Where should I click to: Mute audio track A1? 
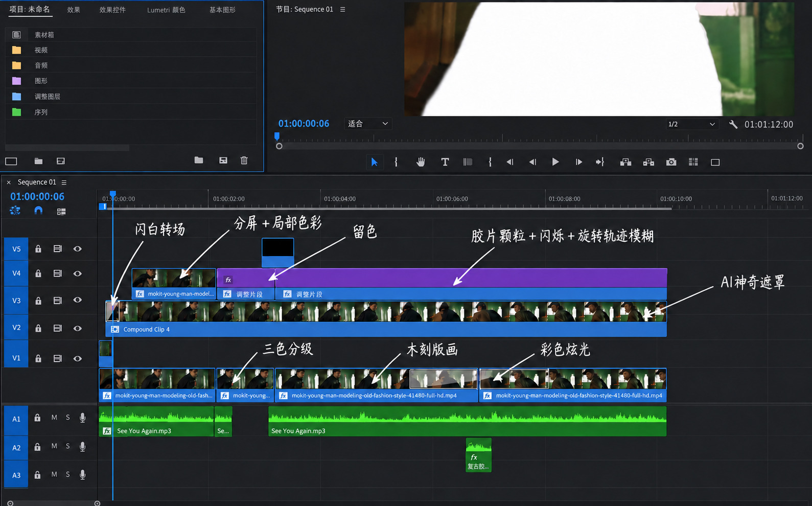click(x=54, y=418)
